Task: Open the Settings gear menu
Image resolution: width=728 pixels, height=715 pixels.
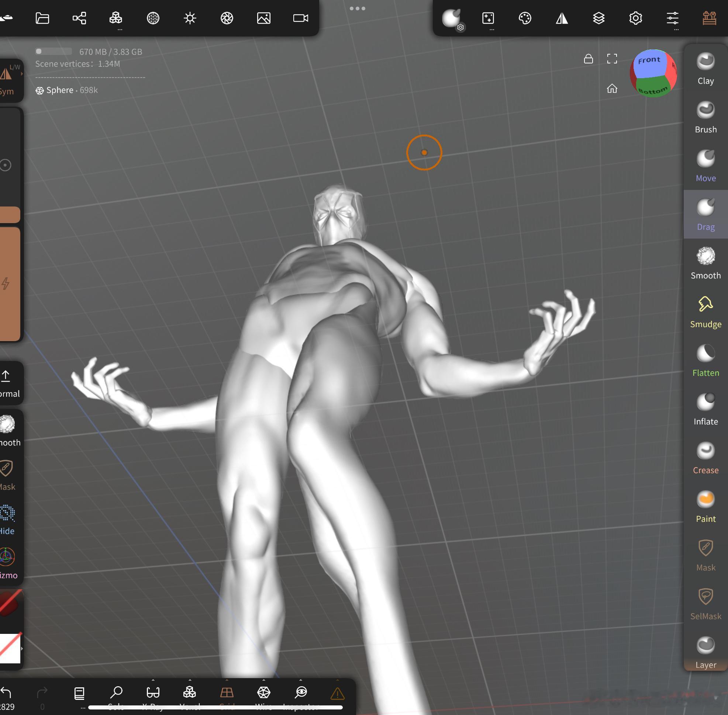Action: point(635,18)
